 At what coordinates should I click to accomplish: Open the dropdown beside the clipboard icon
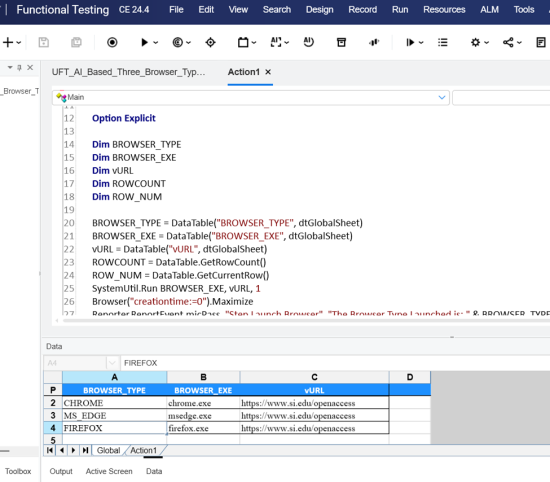tap(254, 43)
